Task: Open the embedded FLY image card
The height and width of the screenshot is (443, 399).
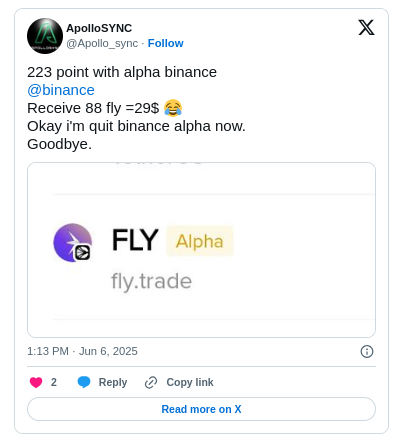Action: coord(201,250)
